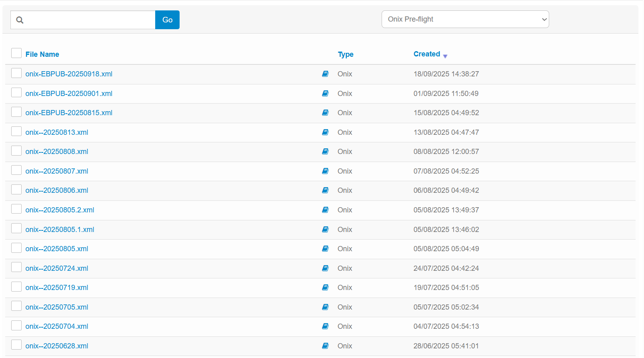Click the book icon beside onix--20250724.xml
Screen dimensions: 644x358
point(325,268)
